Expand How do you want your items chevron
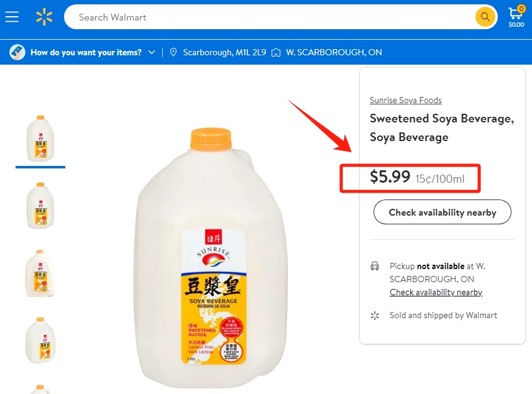Screen dimensions: 532x394 [x=152, y=52]
